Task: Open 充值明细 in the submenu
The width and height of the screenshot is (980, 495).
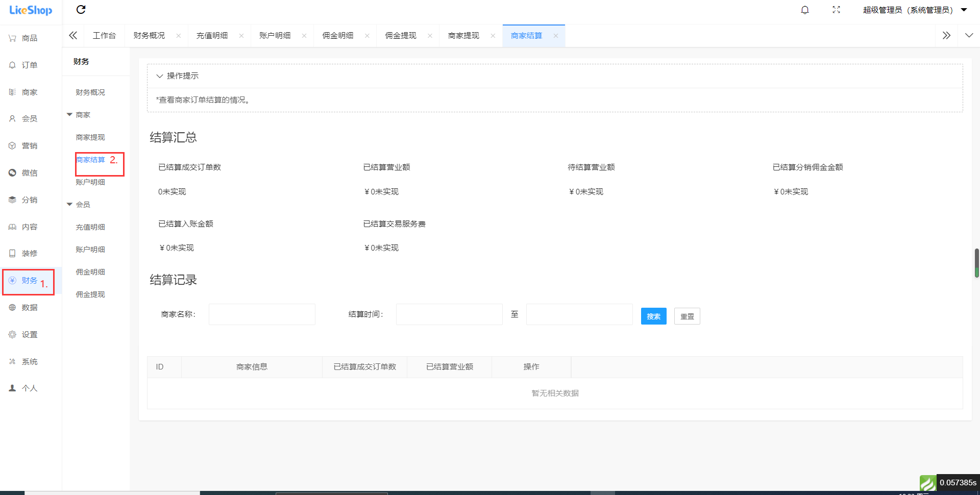Action: (90, 227)
